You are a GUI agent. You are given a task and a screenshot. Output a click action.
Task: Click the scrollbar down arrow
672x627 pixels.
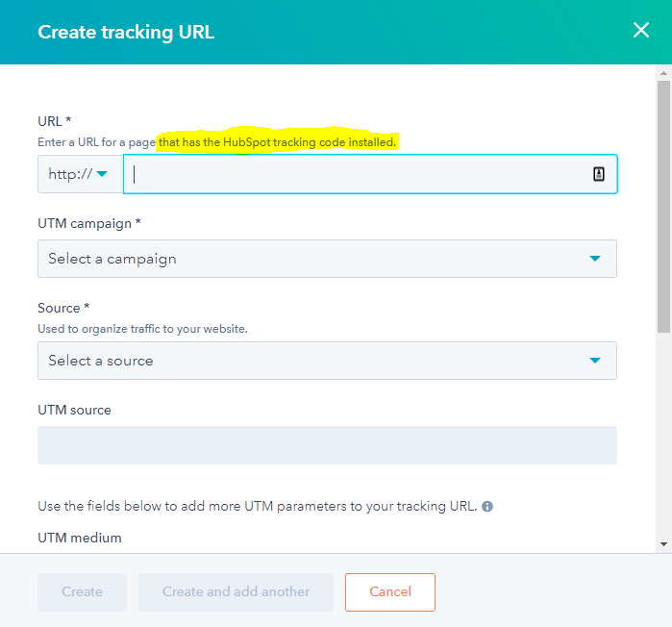[663, 544]
